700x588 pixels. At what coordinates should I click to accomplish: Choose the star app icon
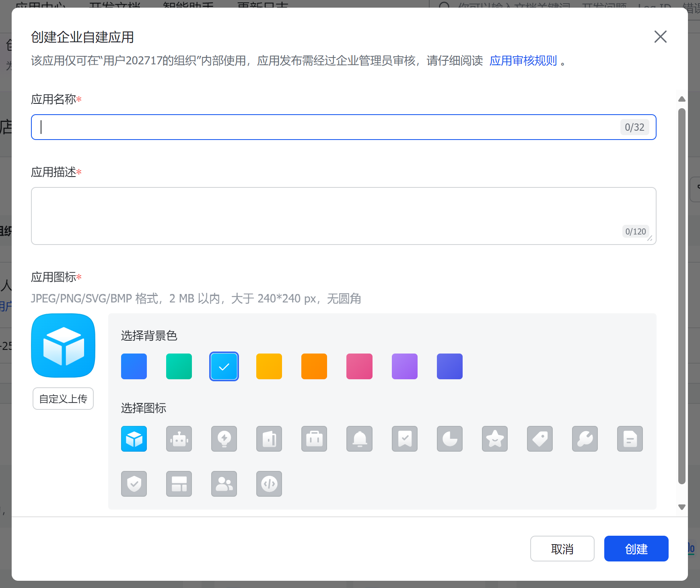[495, 439]
